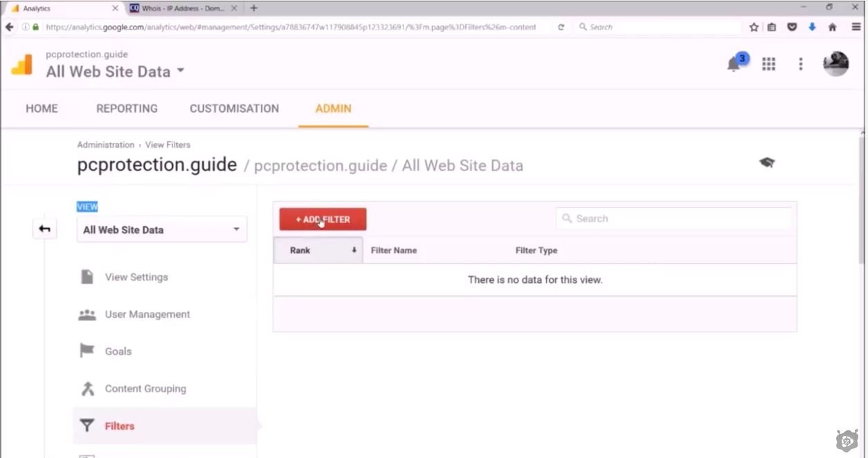Open the Google apps grid icon

tap(768, 63)
